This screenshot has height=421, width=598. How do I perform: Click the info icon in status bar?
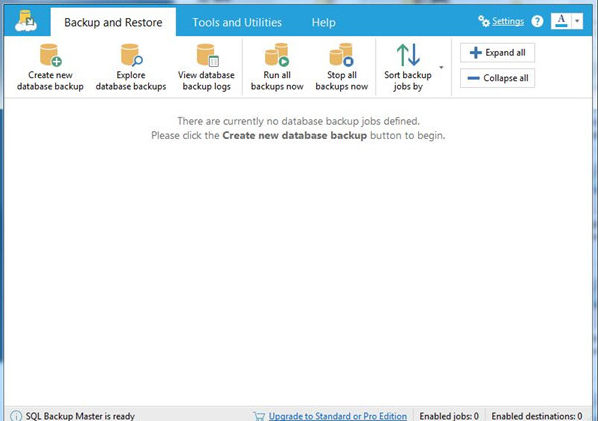[16, 416]
